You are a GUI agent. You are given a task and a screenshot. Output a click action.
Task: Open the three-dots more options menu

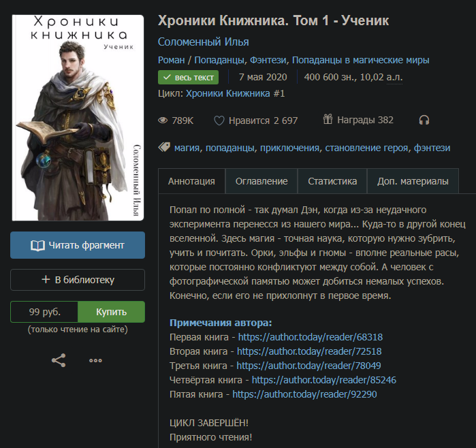(95, 361)
